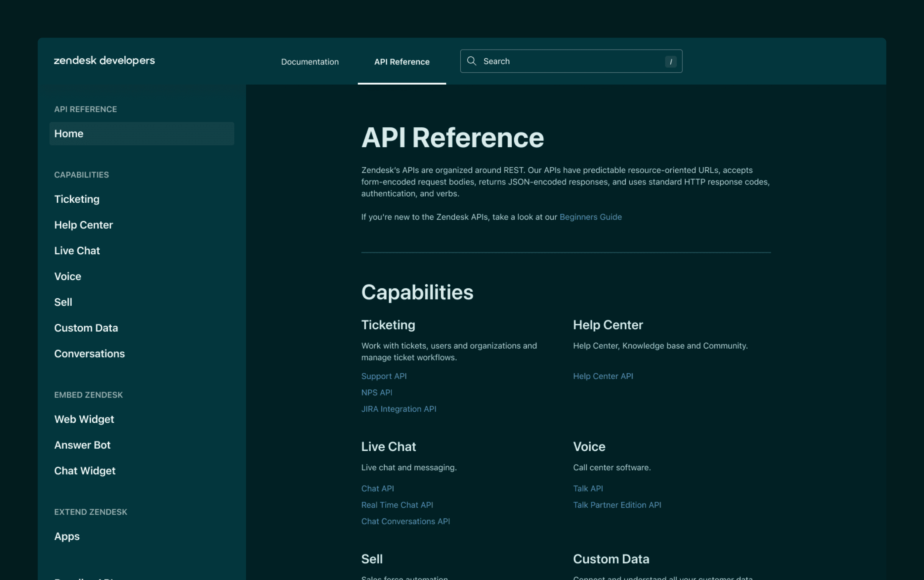924x580 pixels.
Task: Click the Sell section heading
Action: (372, 559)
